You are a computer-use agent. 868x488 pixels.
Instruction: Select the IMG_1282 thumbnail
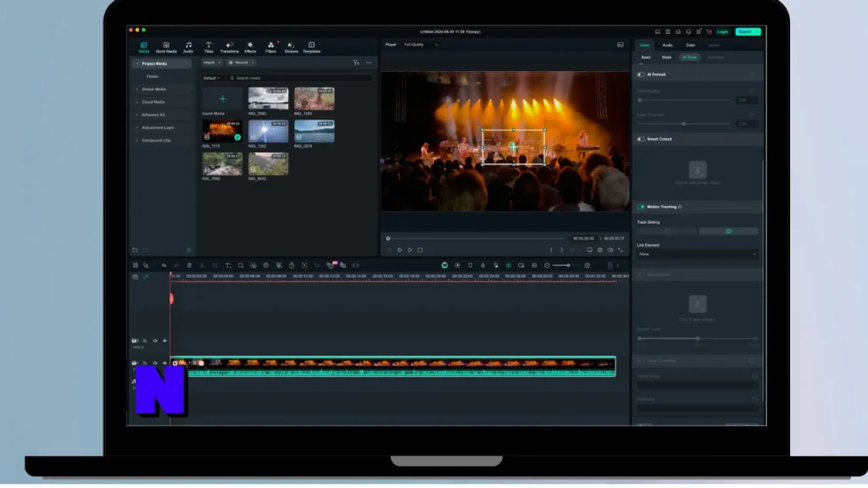click(x=314, y=98)
